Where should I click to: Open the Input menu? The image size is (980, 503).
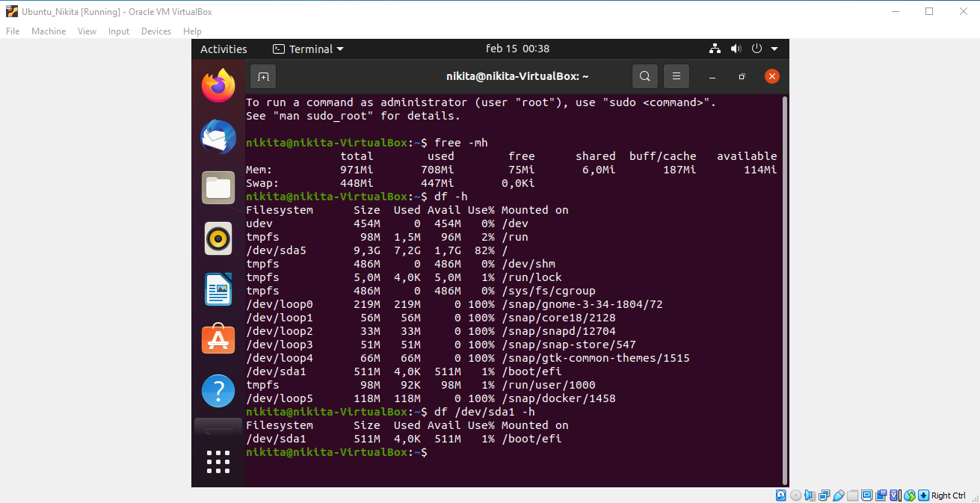119,31
